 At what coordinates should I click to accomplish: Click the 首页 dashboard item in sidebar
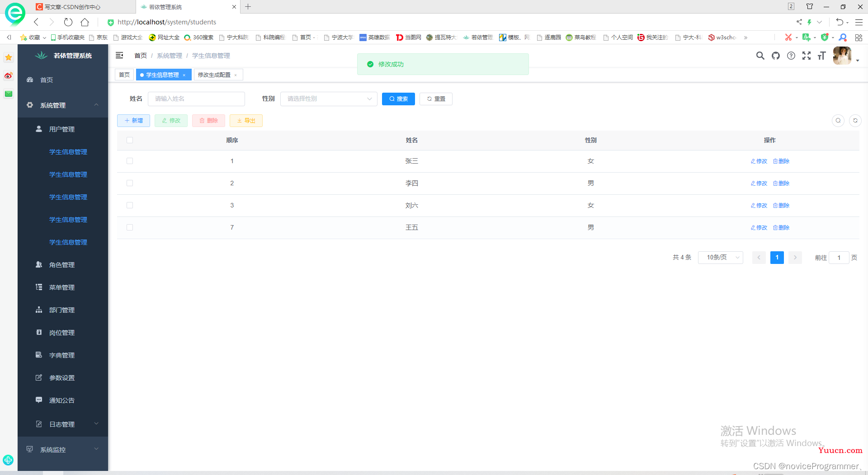click(x=63, y=80)
